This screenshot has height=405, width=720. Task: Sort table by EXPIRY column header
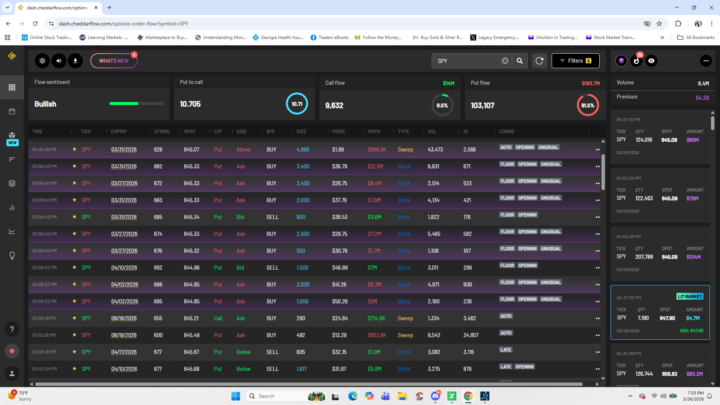click(x=118, y=131)
